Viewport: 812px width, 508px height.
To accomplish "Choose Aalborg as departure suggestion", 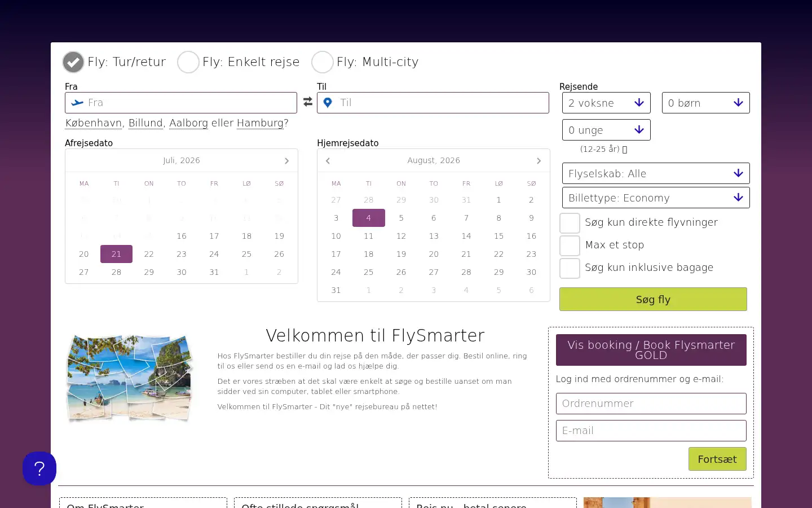I will pyautogui.click(x=189, y=123).
